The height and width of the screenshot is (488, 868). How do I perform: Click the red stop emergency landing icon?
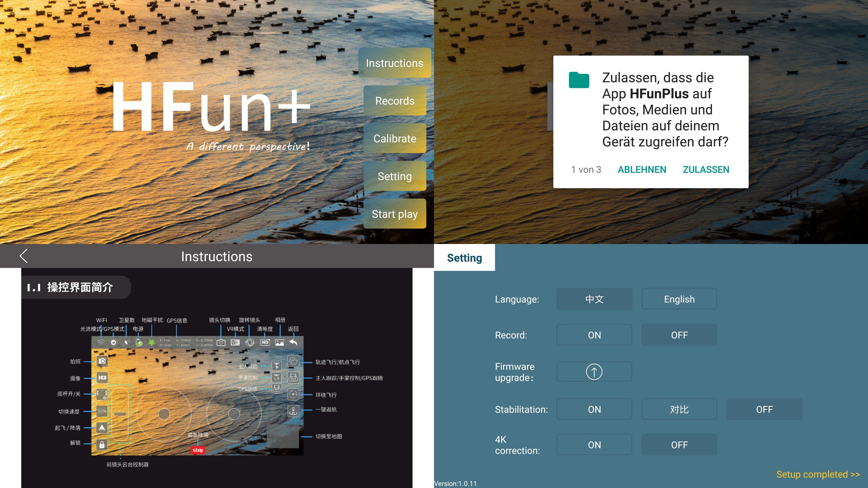tap(198, 450)
